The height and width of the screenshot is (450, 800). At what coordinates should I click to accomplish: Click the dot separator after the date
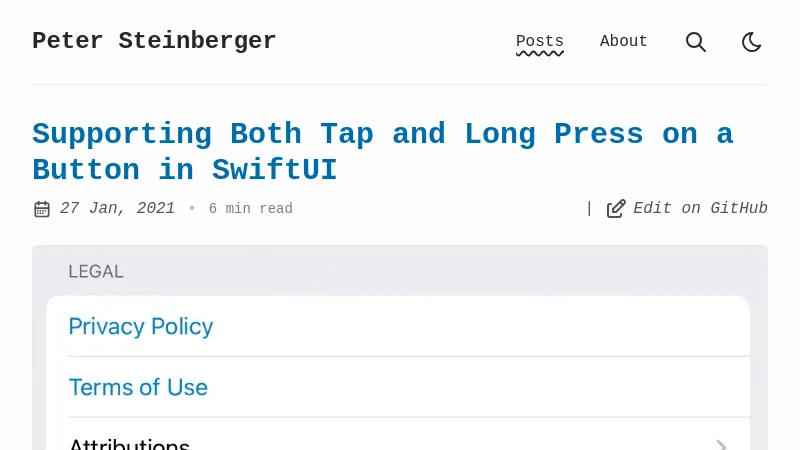tap(192, 209)
